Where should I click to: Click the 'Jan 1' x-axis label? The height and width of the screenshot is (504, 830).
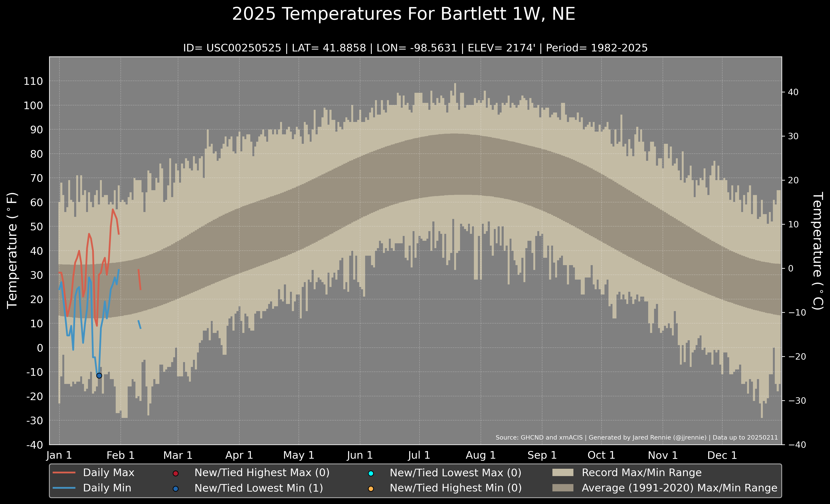59,455
